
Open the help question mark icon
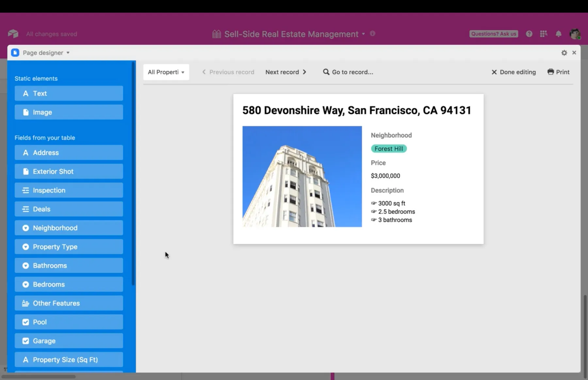coord(529,34)
